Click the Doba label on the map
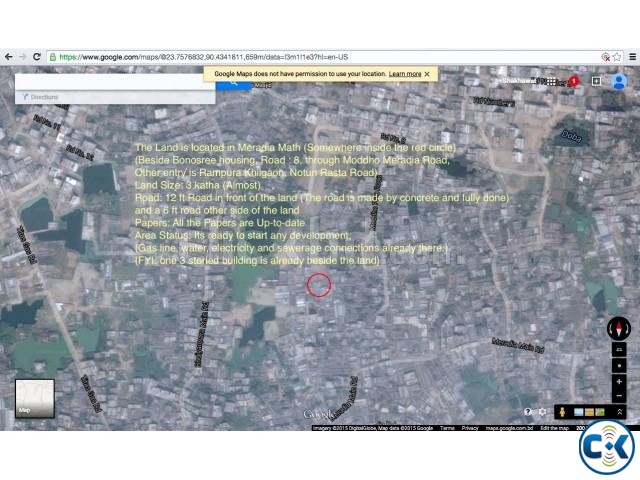 pos(571,136)
